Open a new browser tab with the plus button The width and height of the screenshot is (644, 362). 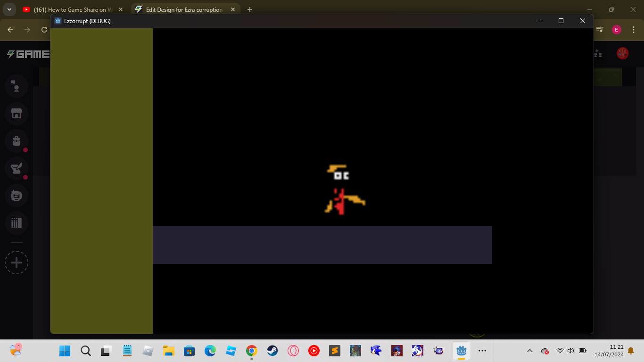(250, 9)
